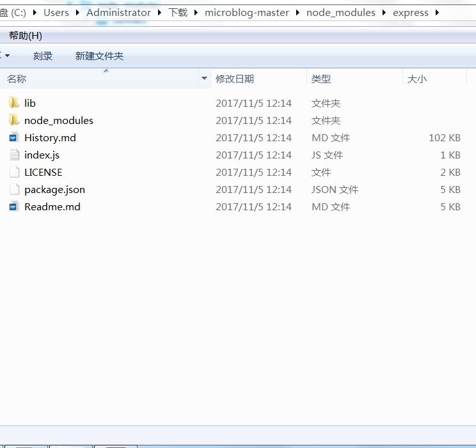Click the date cell of lib row
The image size is (476, 448).
point(253,103)
